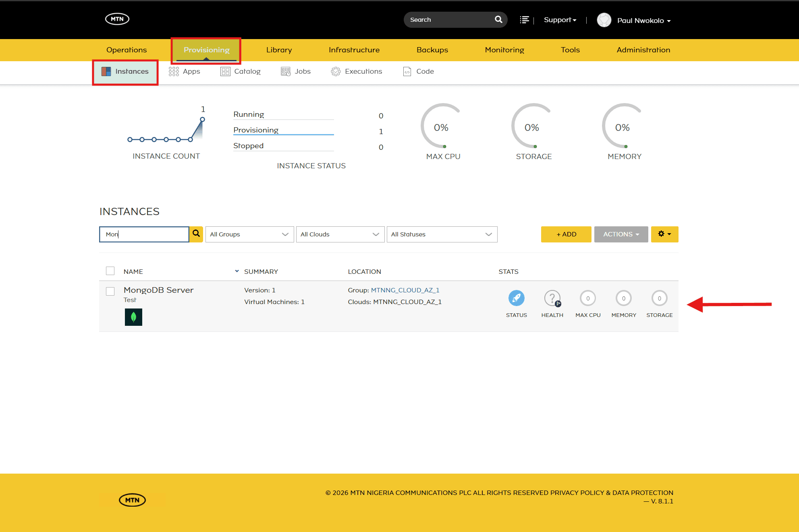Open the Jobs section icon
This screenshot has width=799, height=532.
286,71
